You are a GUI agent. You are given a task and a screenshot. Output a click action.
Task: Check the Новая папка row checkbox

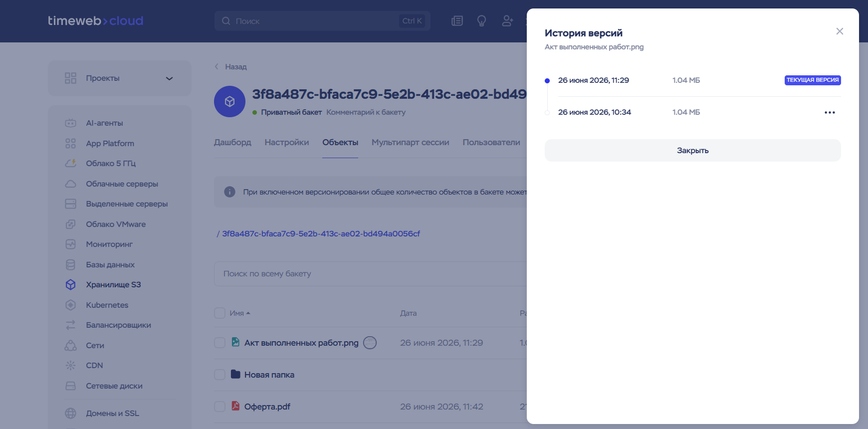click(219, 375)
